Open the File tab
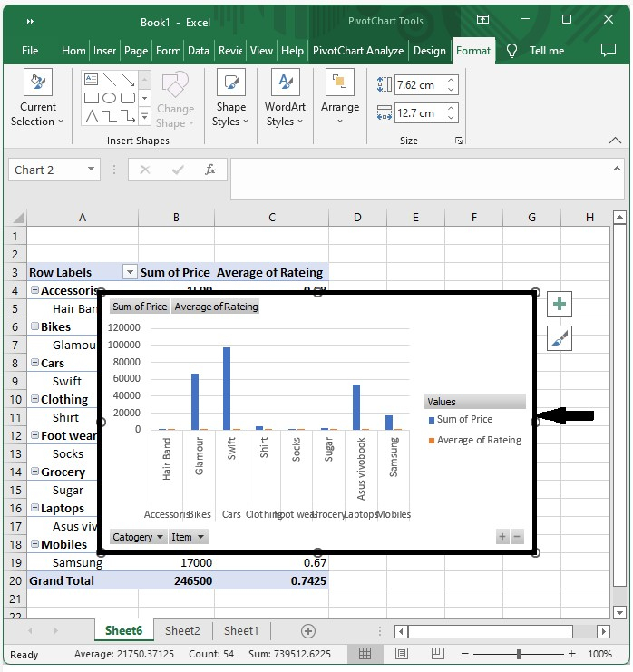This screenshot has height=672, width=633. coord(30,51)
